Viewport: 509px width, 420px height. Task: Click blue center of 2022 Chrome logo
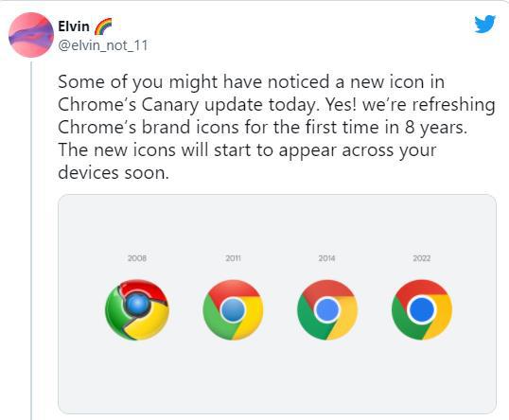tap(422, 309)
